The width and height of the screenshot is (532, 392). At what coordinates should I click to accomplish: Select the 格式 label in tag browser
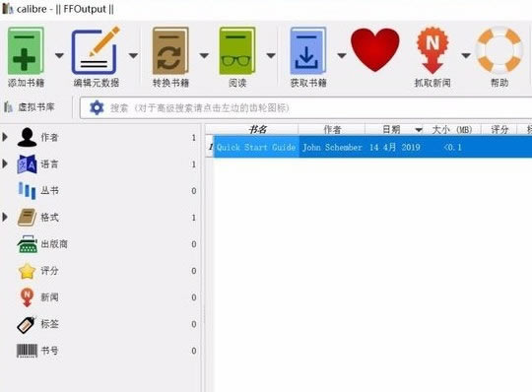coord(49,218)
